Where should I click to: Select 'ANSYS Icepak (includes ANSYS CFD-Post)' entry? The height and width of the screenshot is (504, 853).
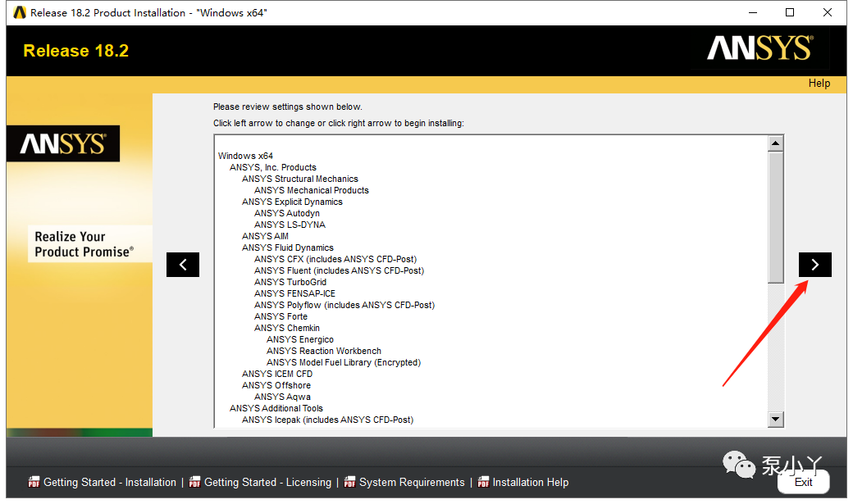327,420
